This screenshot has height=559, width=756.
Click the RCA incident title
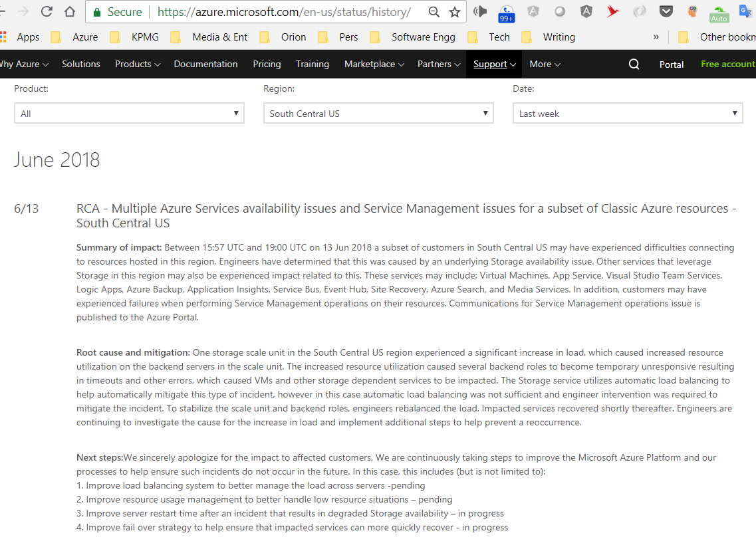click(x=406, y=215)
